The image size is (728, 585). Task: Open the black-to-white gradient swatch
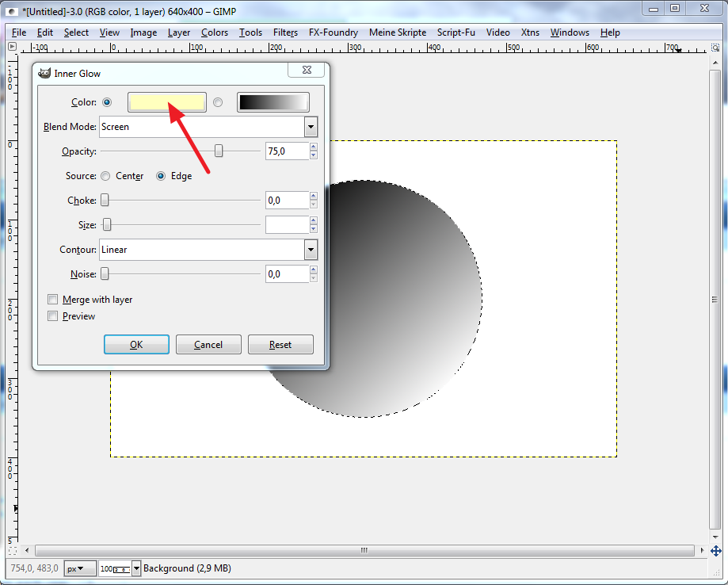coord(273,102)
